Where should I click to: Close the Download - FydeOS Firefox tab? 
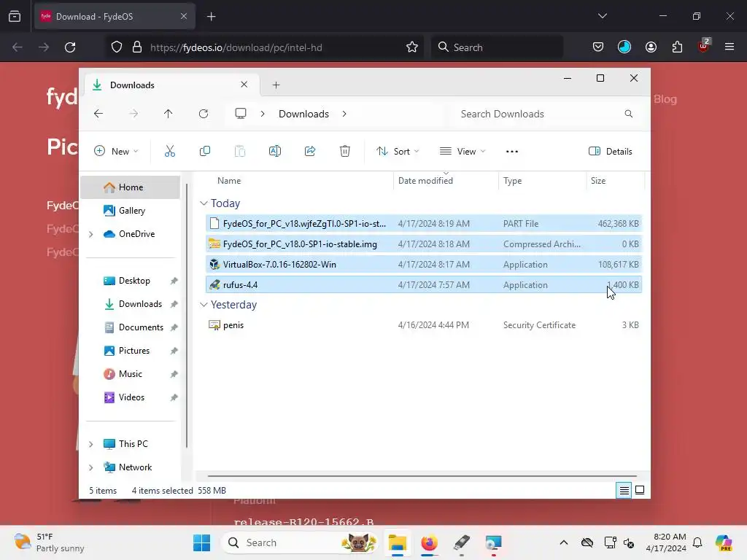[183, 17]
